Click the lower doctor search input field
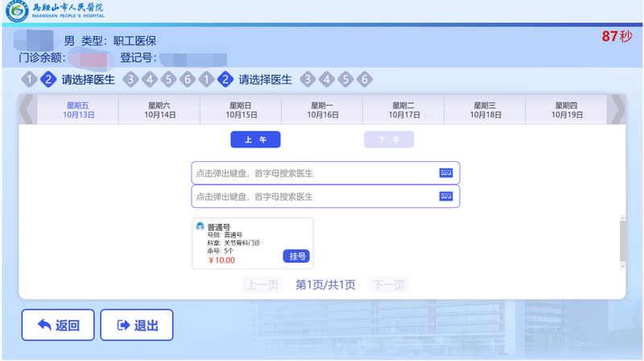This screenshot has height=361, width=644. pos(325,196)
